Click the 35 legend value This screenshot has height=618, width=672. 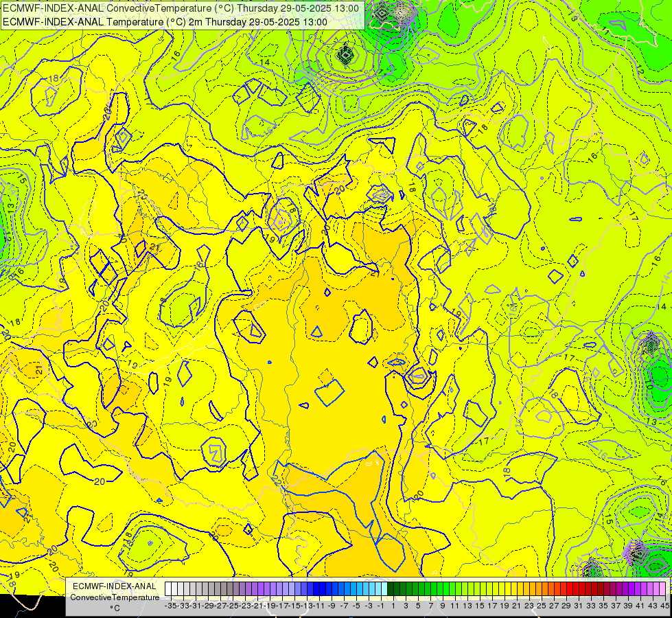603,606
